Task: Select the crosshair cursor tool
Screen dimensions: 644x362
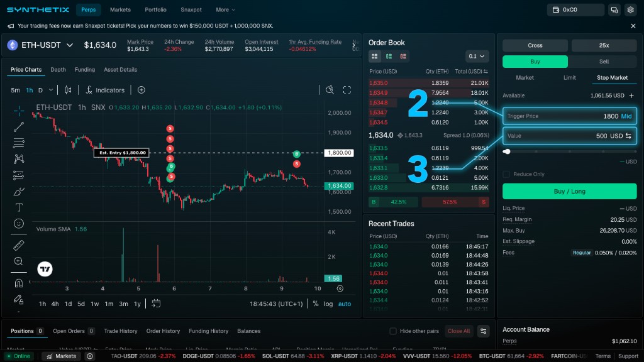Action: click(18, 111)
